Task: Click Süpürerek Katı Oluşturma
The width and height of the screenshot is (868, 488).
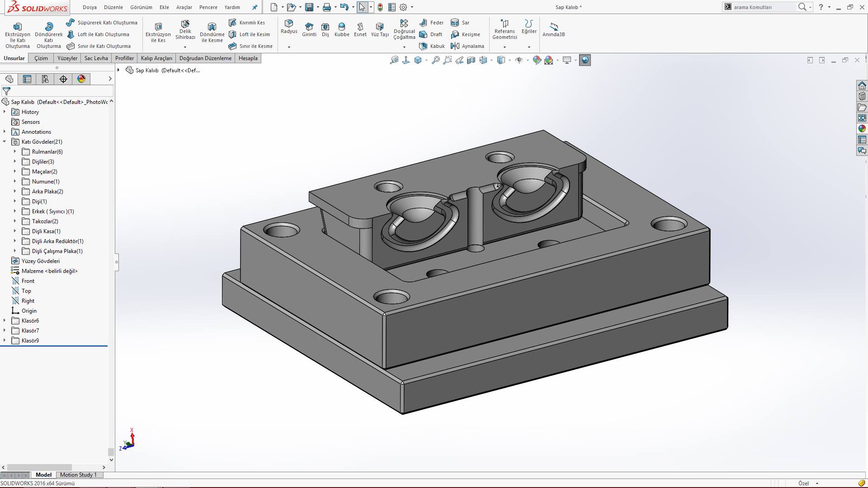Action: coord(102,23)
